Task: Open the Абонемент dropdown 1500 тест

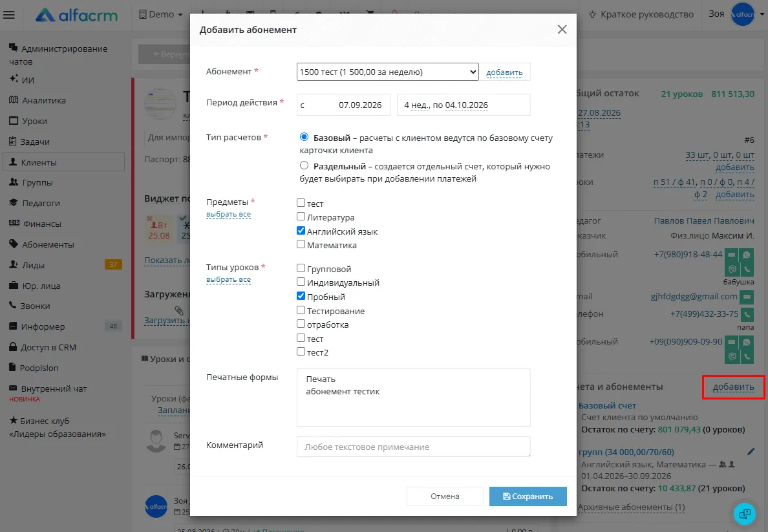Action: coord(387,72)
